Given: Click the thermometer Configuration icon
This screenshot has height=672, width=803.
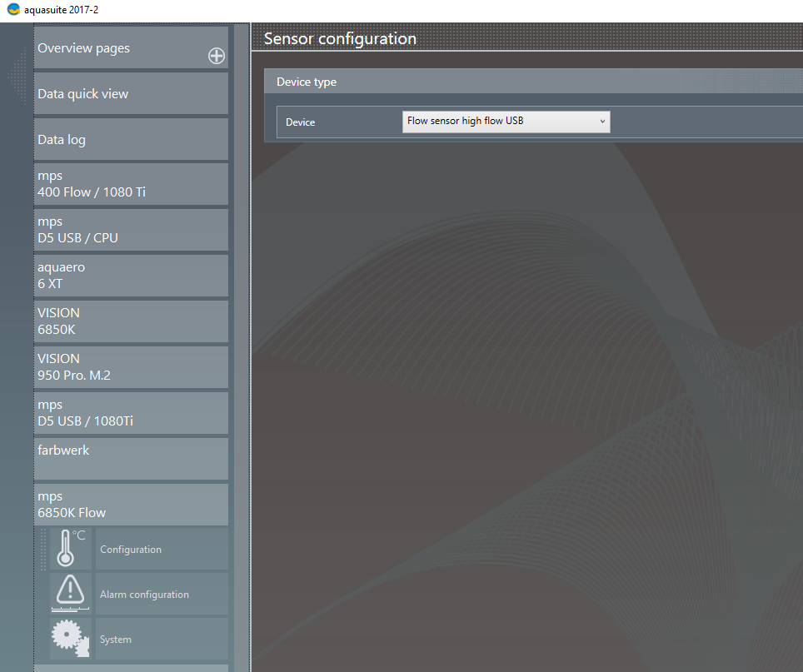Looking at the screenshot, I should pos(71,549).
